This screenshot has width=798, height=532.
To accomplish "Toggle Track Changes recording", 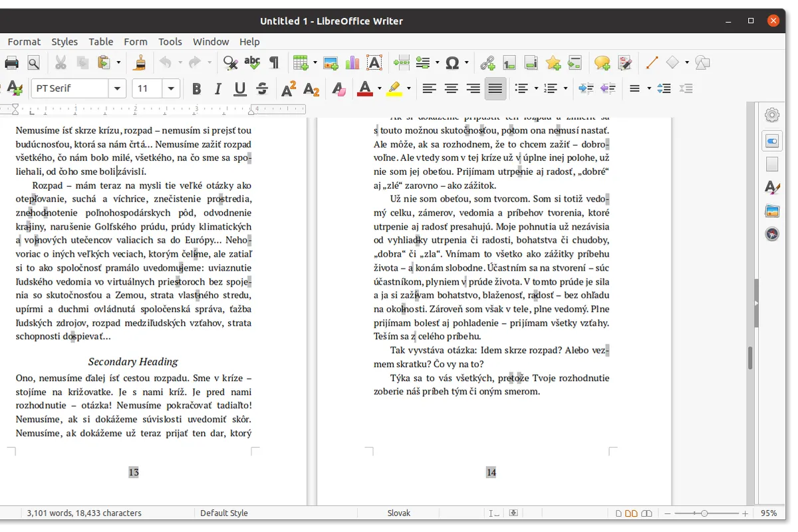I will pyautogui.click(x=624, y=63).
